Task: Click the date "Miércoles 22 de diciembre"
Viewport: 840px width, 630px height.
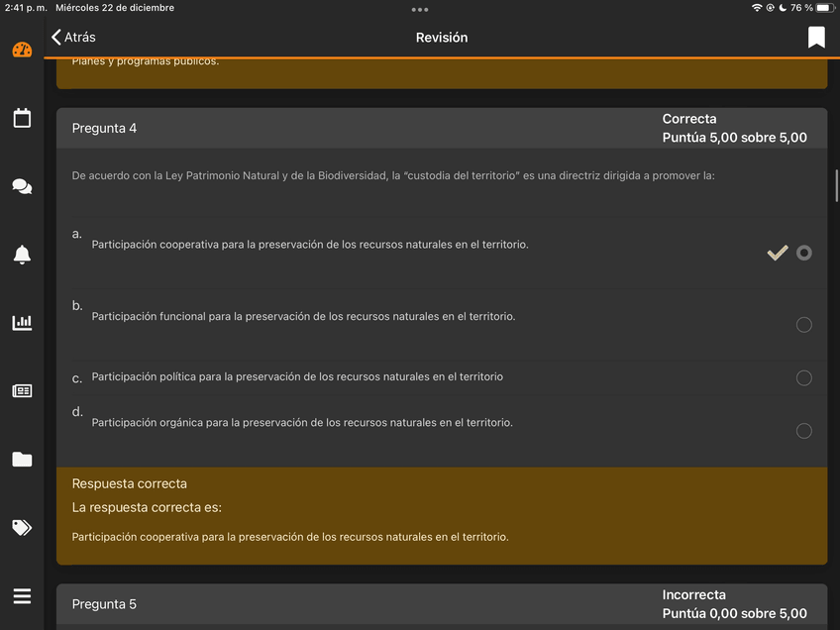Action: [x=115, y=8]
